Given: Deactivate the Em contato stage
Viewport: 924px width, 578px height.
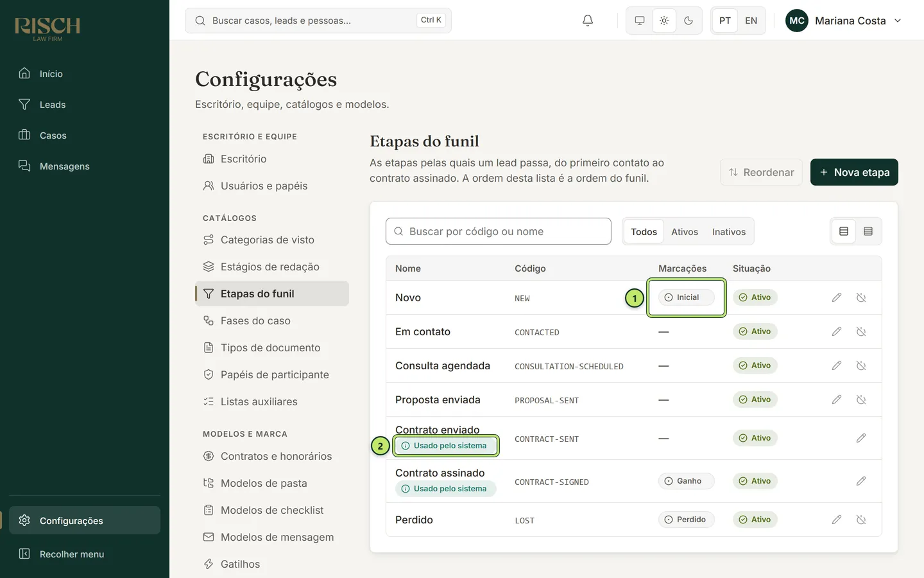Looking at the screenshot, I should pos(861,331).
